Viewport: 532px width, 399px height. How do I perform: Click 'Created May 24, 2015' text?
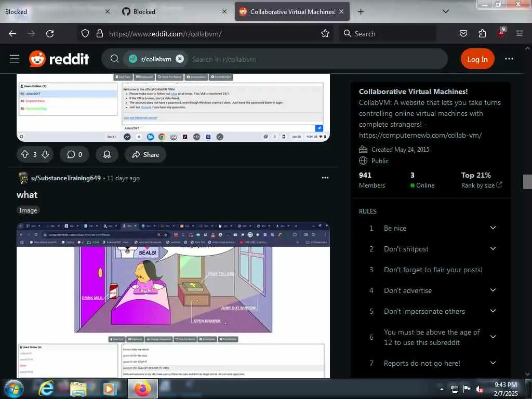401,149
